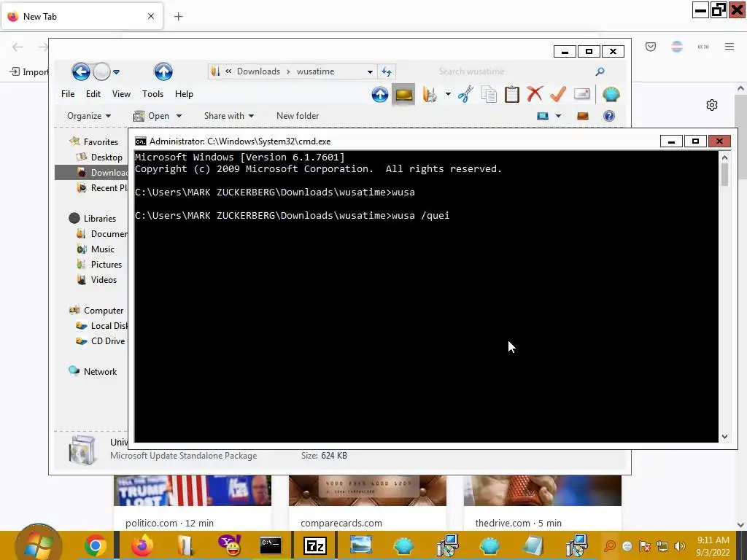
Task: Click the New folder button
Action: pos(298,116)
